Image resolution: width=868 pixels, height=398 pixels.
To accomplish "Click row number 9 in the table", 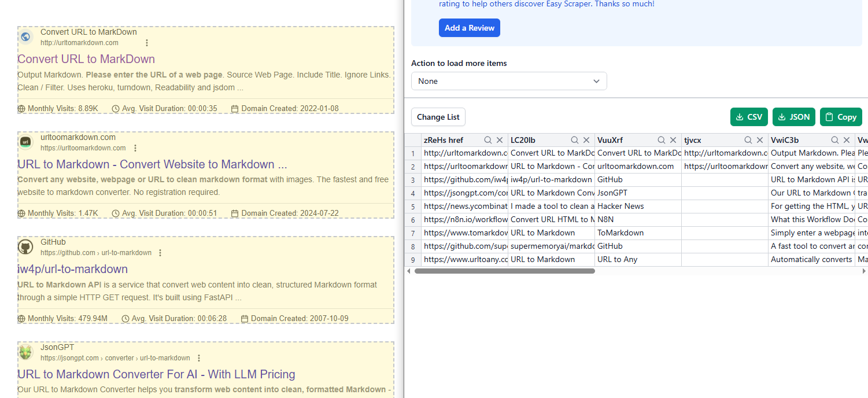I will [413, 259].
